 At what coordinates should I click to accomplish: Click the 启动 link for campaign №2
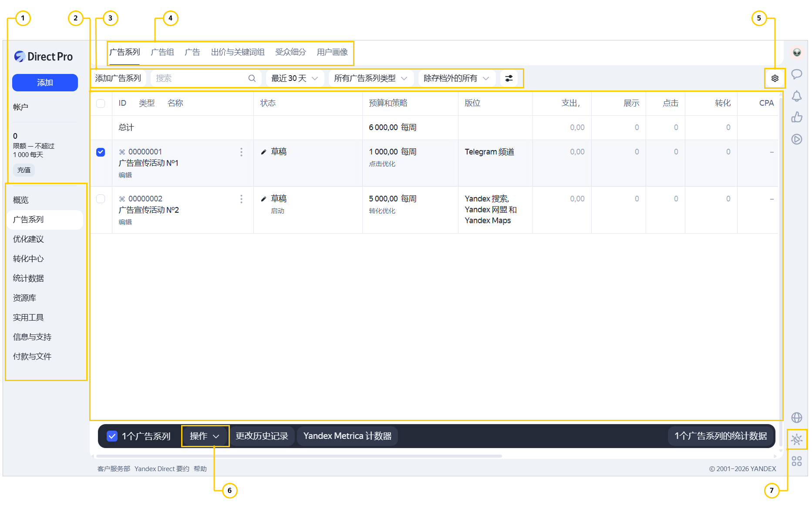(x=277, y=211)
